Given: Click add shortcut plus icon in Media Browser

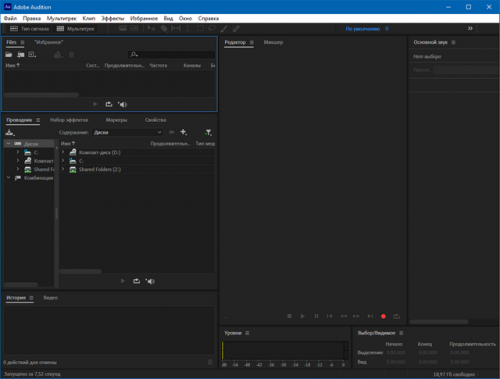Looking at the screenshot, I should (183, 132).
